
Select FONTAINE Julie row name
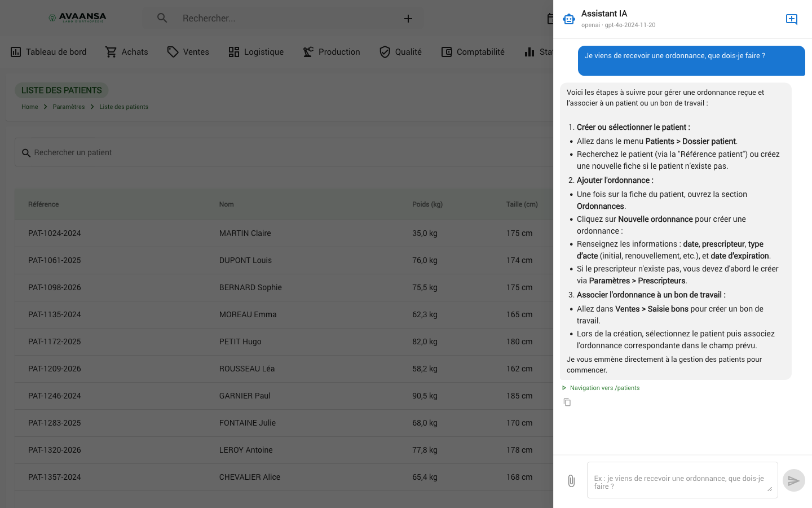(248, 423)
